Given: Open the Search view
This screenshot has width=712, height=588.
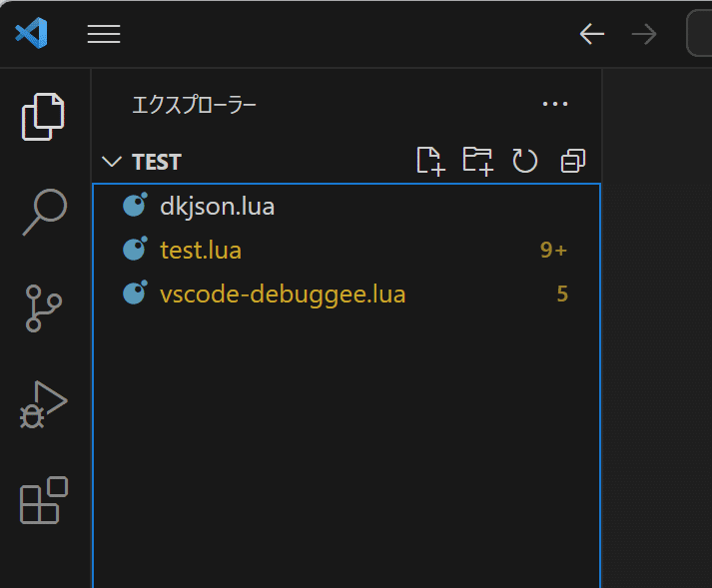Looking at the screenshot, I should [45, 212].
